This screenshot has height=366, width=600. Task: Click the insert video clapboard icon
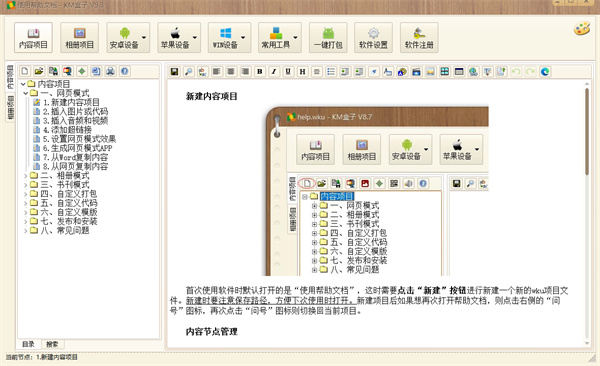(416, 72)
